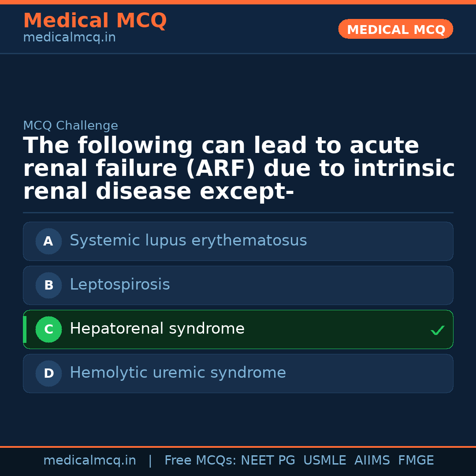
Task: Select the Hepatorenal syndrome answer
Action: [x=157, y=329]
